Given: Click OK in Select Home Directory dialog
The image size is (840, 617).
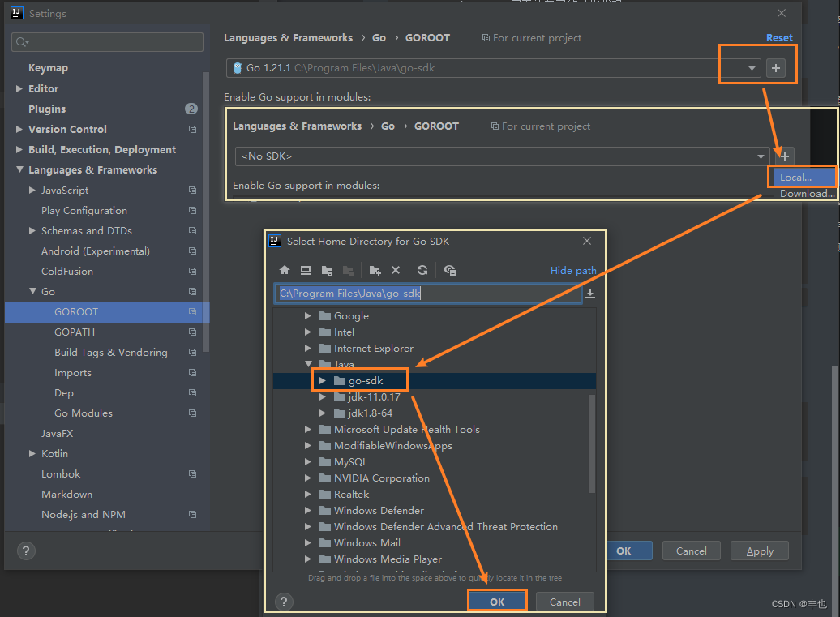Looking at the screenshot, I should [x=497, y=602].
